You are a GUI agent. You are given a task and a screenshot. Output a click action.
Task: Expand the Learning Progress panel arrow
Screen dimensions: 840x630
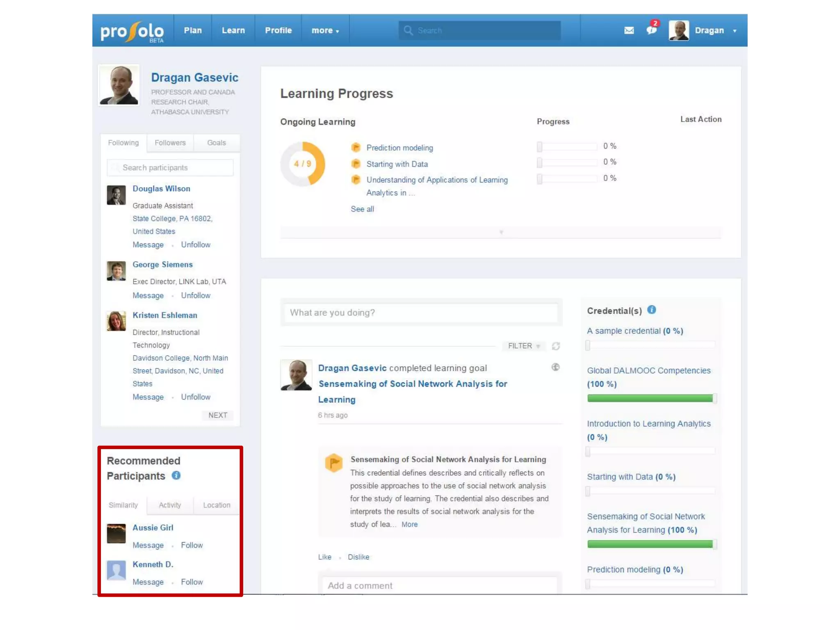click(x=501, y=232)
